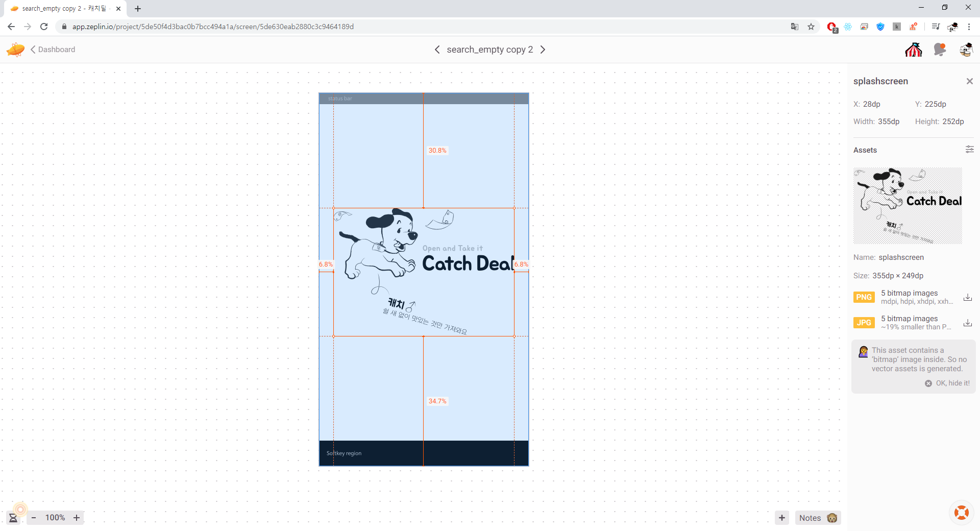This screenshot has width=980, height=531.
Task: Click the blue shield extension icon
Action: (x=880, y=27)
